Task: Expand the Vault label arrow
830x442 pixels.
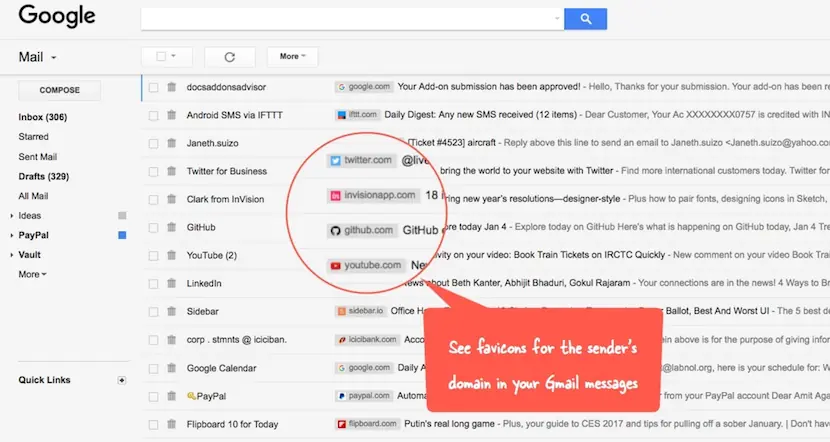Action: [x=12, y=255]
